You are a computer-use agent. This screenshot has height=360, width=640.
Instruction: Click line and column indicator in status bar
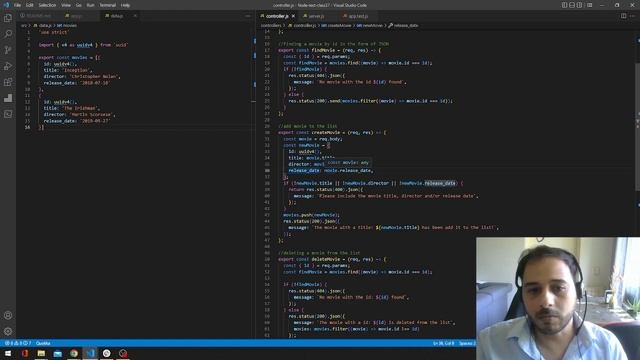pyautogui.click(x=443, y=343)
